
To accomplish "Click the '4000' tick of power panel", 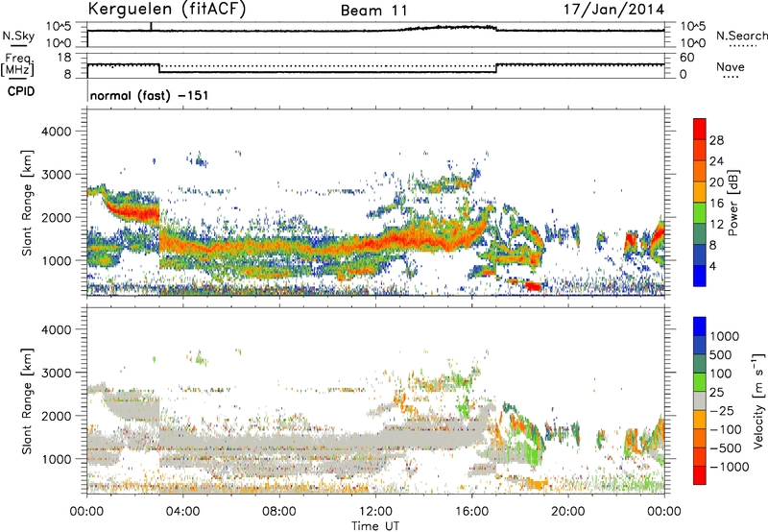I will click(x=56, y=132).
